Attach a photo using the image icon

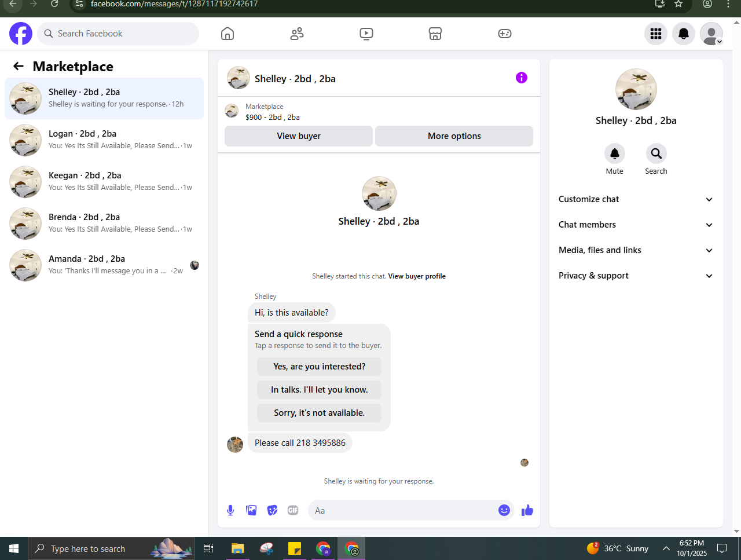251,510
